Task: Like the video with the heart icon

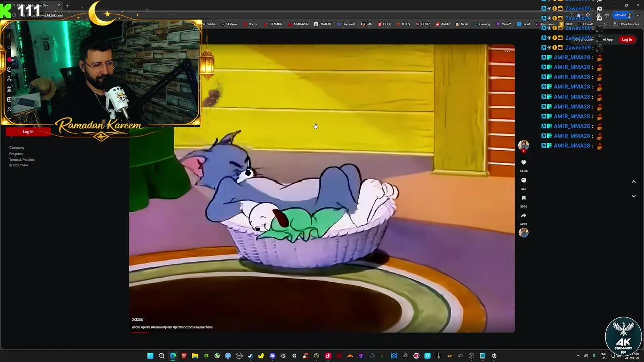Action: point(524,162)
